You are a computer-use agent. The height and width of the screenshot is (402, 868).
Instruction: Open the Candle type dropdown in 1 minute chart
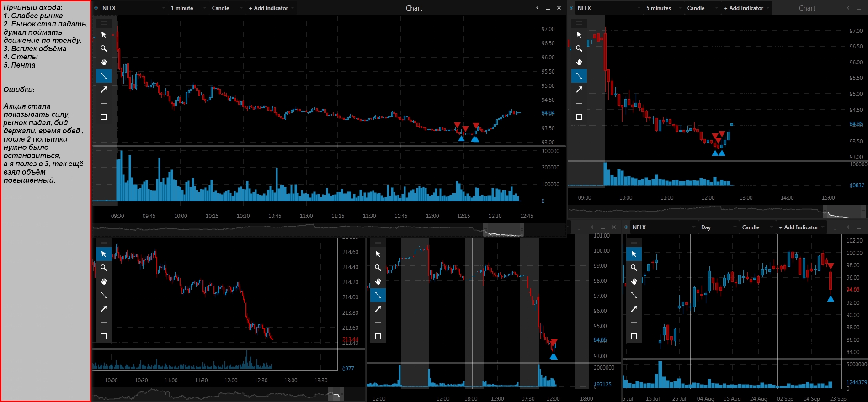(227, 8)
